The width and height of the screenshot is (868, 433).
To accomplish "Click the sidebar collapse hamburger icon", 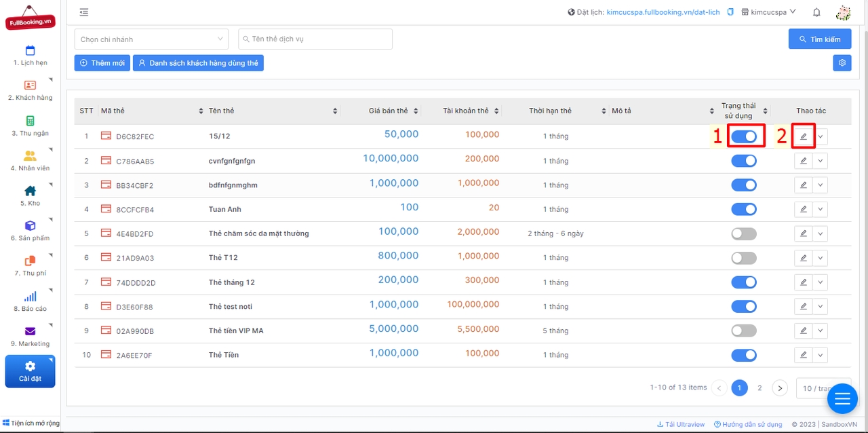I will (x=84, y=12).
